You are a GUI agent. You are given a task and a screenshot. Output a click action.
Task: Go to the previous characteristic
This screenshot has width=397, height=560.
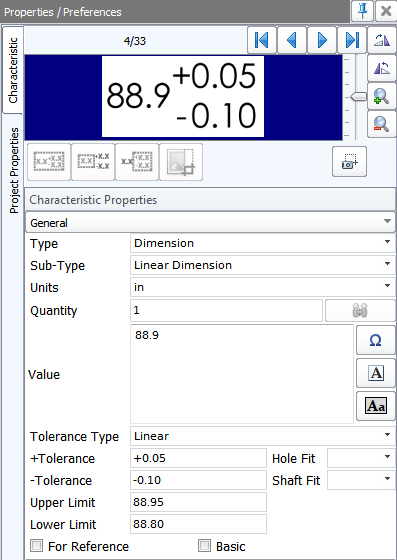pyautogui.click(x=292, y=40)
